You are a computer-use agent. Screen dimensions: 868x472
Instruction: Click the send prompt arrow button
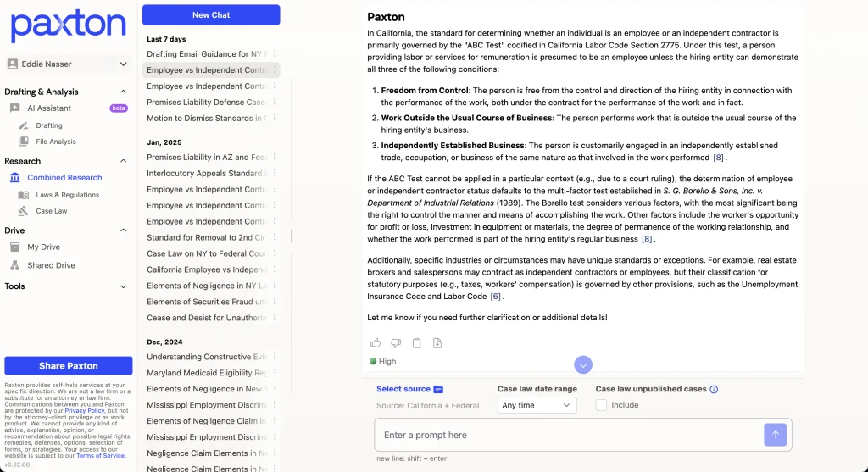click(x=776, y=435)
